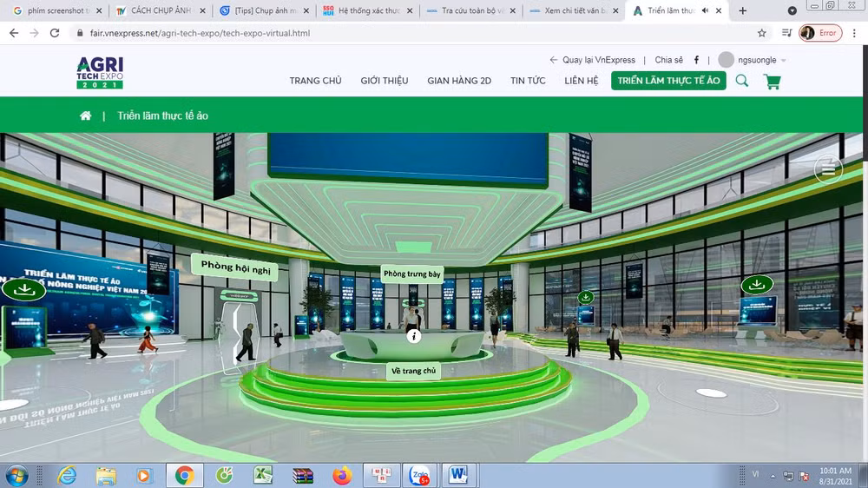Click the VI language indicator
Image resolution: width=868 pixels, height=488 pixels.
(756, 474)
